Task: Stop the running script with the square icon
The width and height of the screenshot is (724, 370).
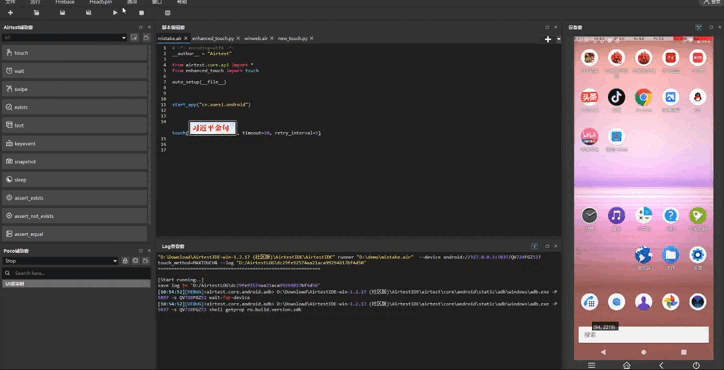Action: click(x=141, y=13)
